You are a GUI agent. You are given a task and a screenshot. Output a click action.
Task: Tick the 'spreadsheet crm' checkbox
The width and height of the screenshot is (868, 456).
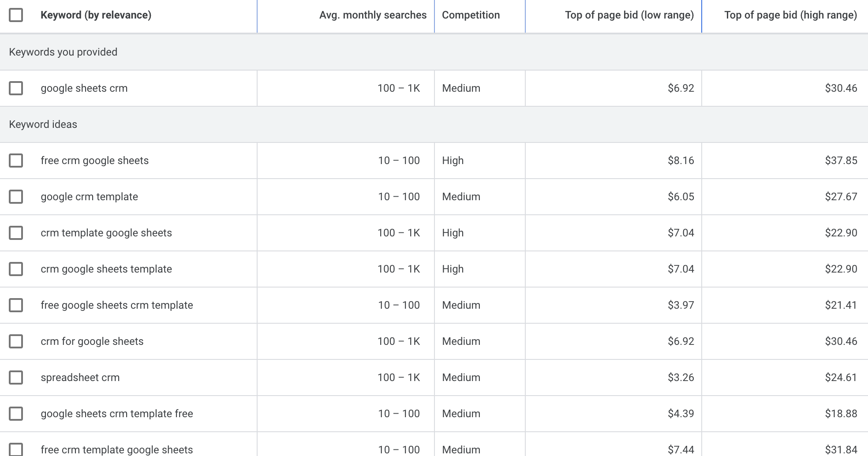(x=16, y=378)
